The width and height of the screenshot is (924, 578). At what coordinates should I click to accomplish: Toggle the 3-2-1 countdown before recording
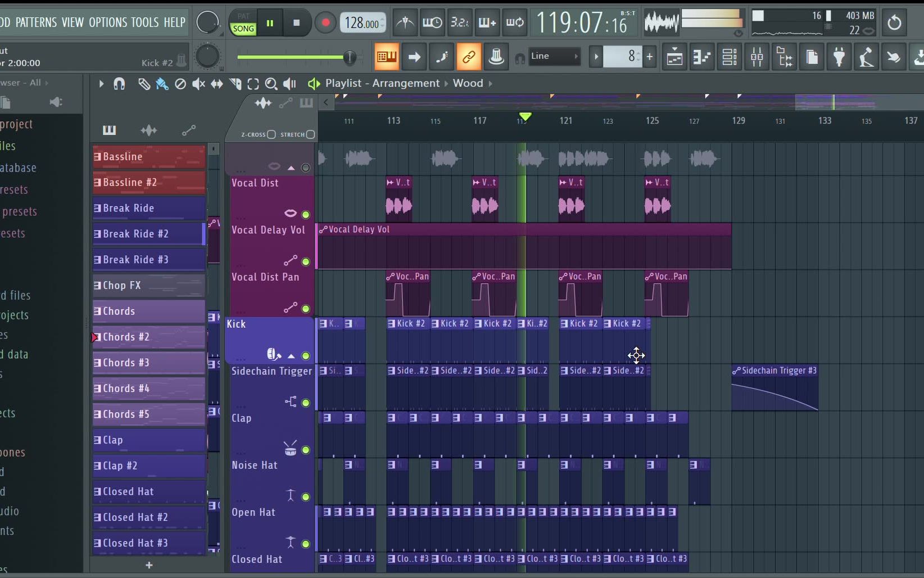pyautogui.click(x=459, y=22)
